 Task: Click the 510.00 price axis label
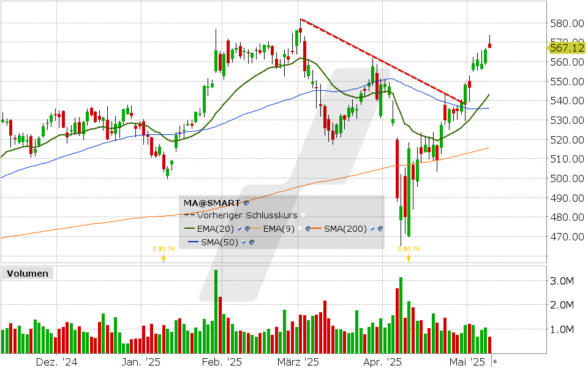pyautogui.click(x=567, y=159)
